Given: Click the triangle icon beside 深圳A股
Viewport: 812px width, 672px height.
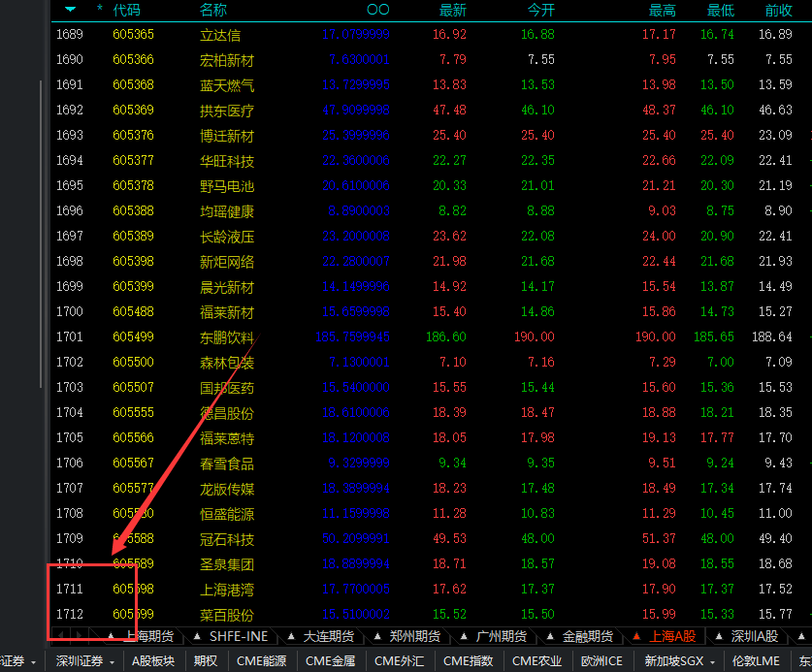Looking at the screenshot, I should [719, 636].
